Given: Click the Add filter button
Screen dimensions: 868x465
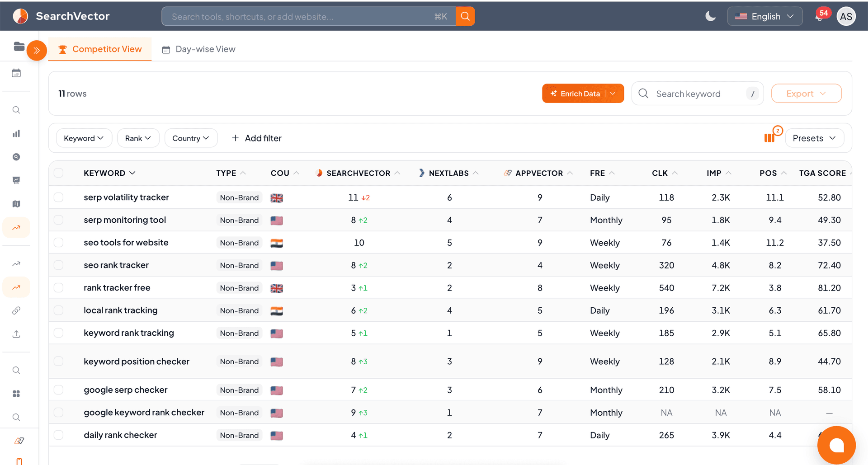Looking at the screenshot, I should pyautogui.click(x=256, y=138).
